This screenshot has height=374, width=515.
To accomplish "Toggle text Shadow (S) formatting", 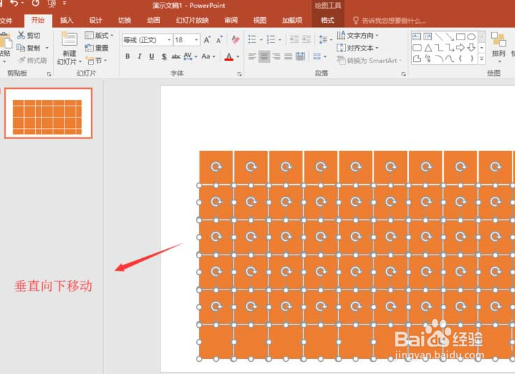I will (164, 56).
